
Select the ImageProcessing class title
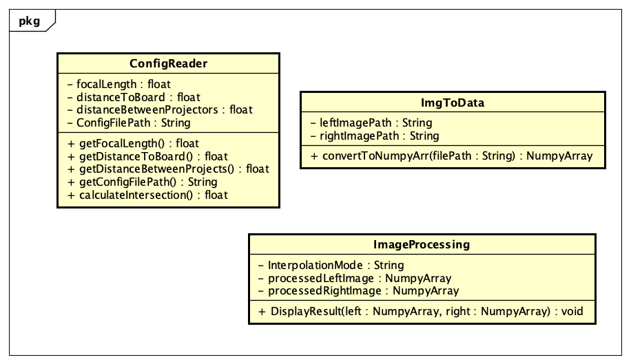[x=422, y=244]
